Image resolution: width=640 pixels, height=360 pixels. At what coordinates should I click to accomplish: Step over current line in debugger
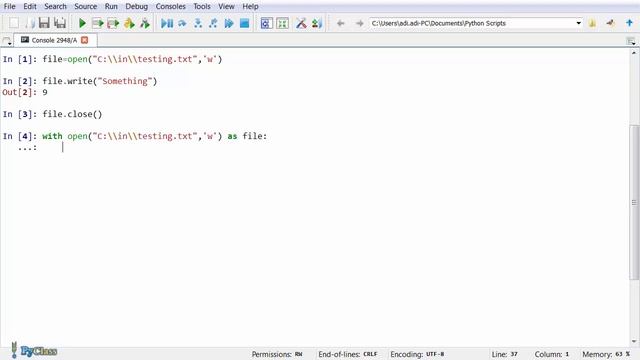[x=182, y=23]
